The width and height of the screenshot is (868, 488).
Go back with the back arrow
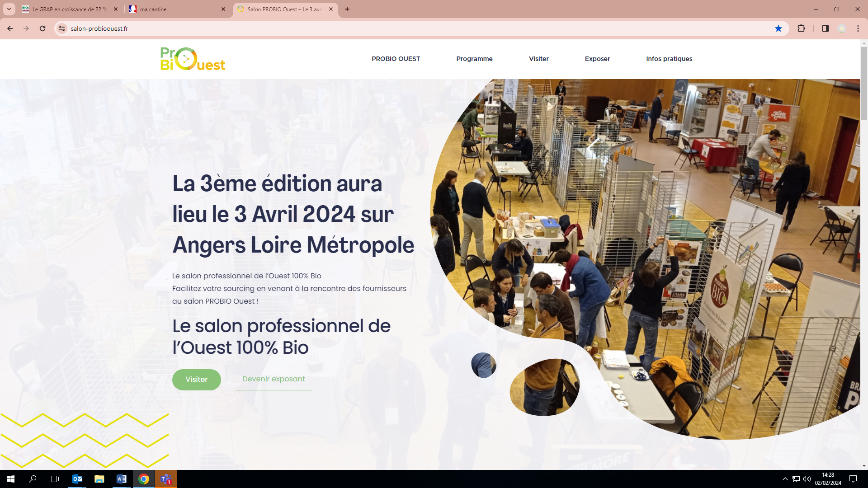click(10, 28)
